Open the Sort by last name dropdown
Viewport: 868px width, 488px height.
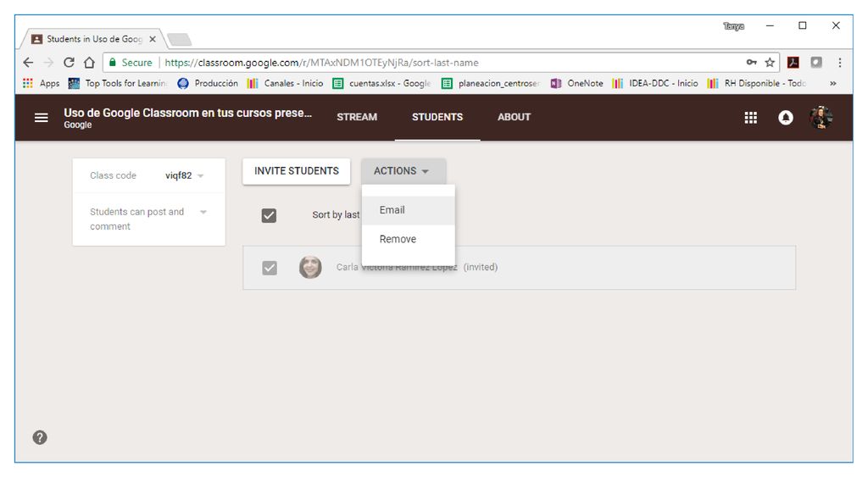[x=336, y=214]
